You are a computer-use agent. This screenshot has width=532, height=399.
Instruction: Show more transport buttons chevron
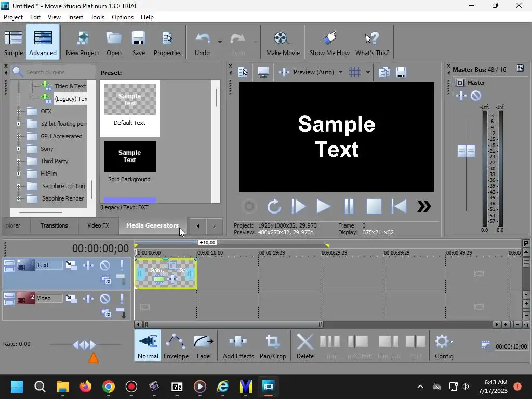[424, 206]
